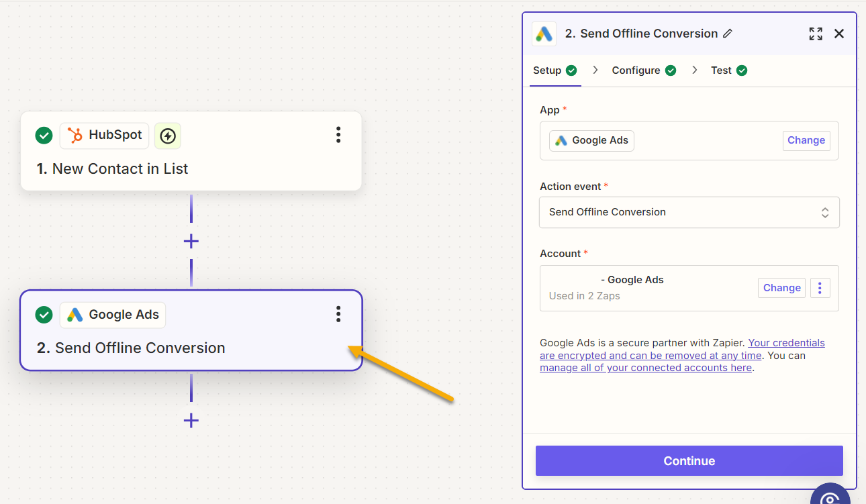Add a step between HubSpot and Google Ads
The image size is (866, 504).
pos(191,241)
